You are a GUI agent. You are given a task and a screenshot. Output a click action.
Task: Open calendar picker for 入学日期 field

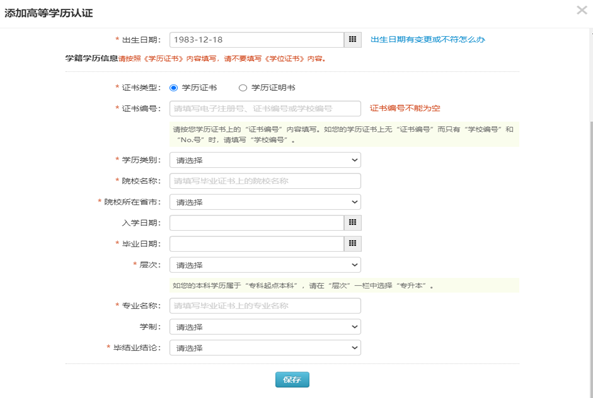pos(352,223)
